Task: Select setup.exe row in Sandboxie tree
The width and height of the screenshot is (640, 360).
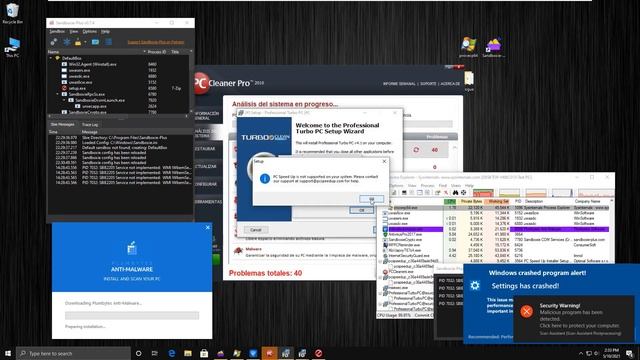Action: coord(118,88)
